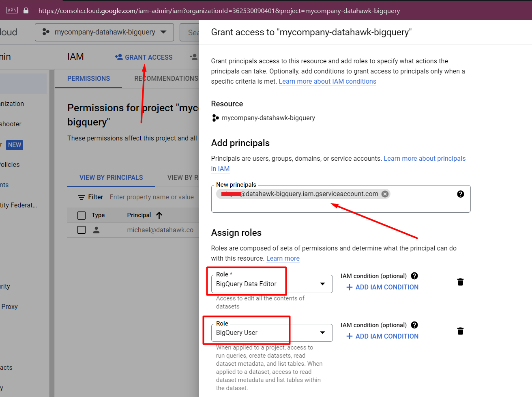532x397 pixels.
Task: Check the michael@datahawk.co row checkbox
Action: click(x=82, y=230)
